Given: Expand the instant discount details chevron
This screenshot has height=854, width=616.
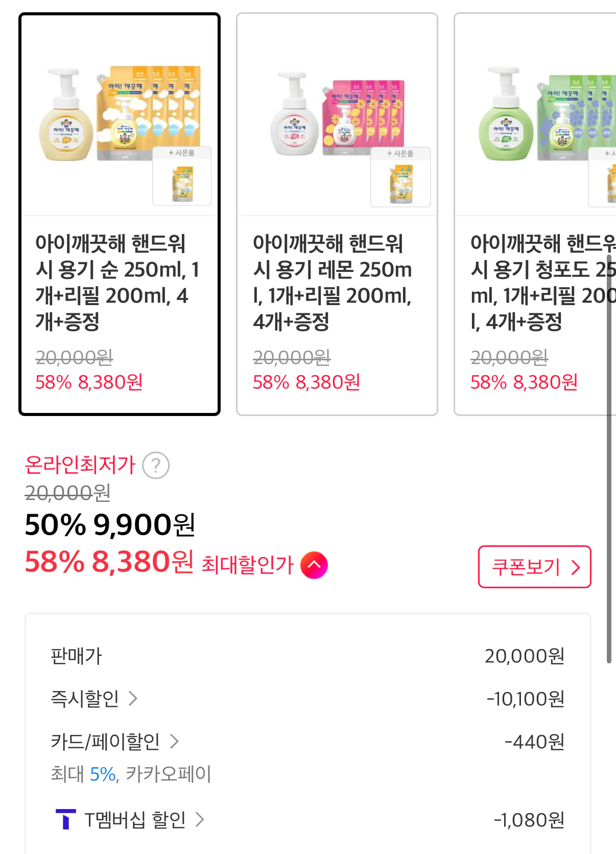Looking at the screenshot, I should point(133,698).
